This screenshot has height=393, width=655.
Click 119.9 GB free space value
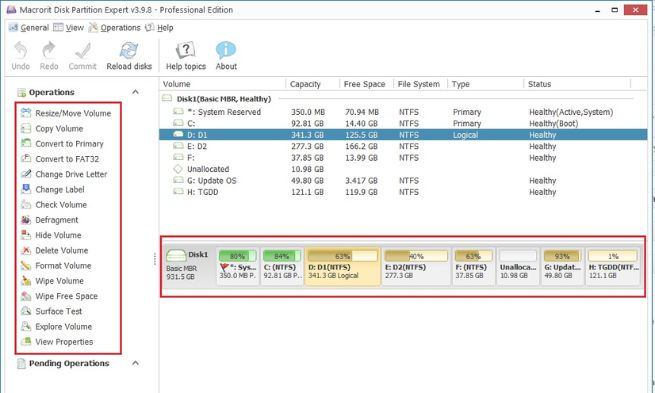click(x=361, y=192)
